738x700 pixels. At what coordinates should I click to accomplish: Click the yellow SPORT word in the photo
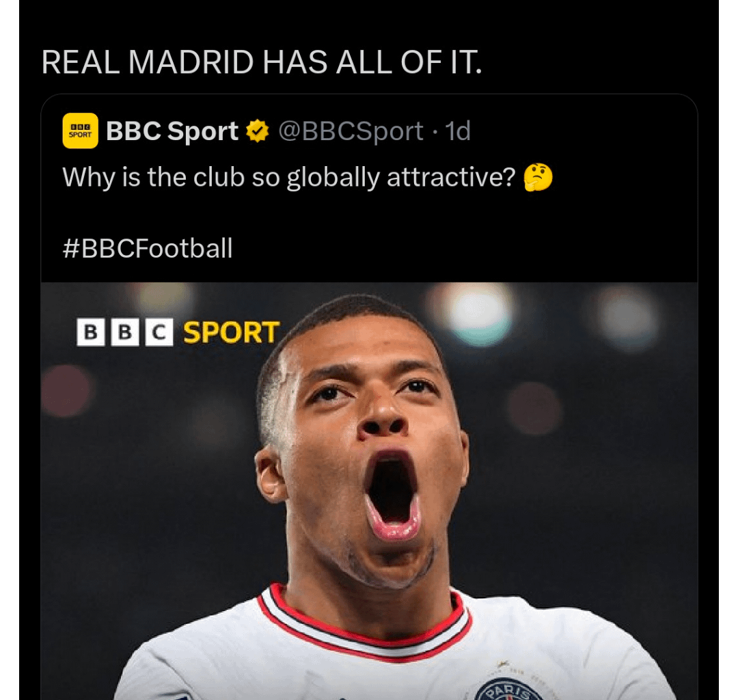tap(232, 333)
